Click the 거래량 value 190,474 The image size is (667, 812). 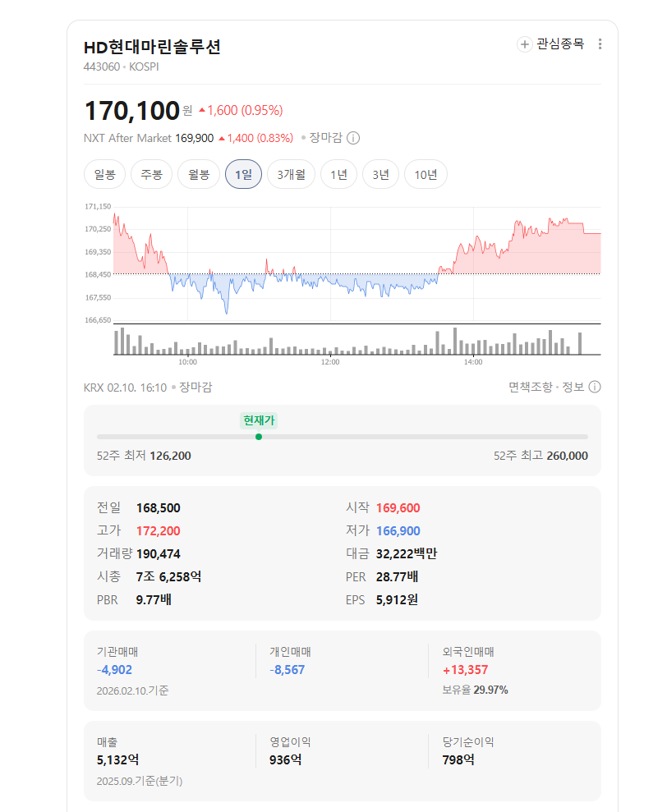(158, 554)
